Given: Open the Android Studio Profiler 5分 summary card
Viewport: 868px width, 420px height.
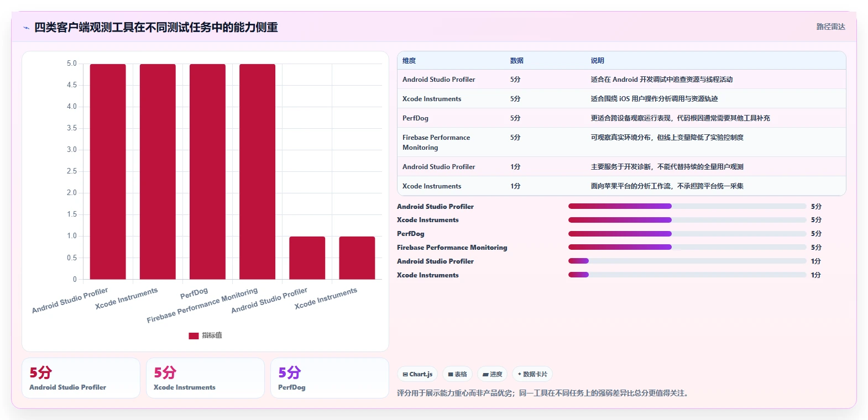Looking at the screenshot, I should point(81,378).
